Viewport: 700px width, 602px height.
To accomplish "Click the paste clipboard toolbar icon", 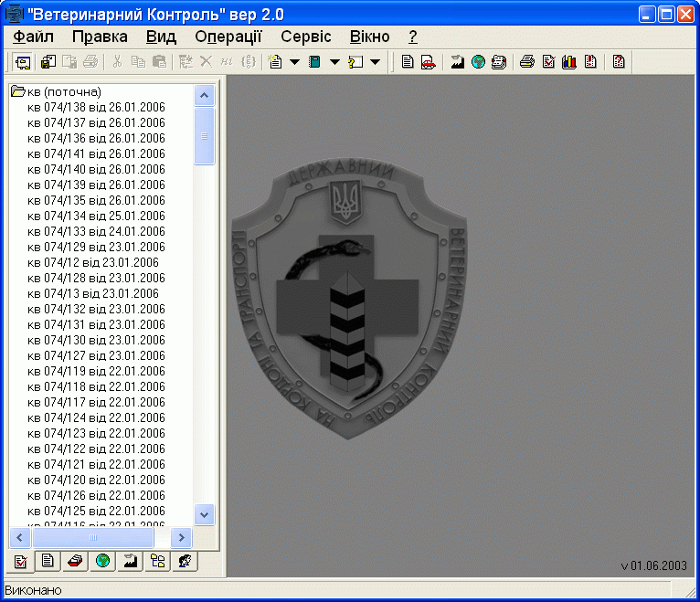I will (159, 61).
